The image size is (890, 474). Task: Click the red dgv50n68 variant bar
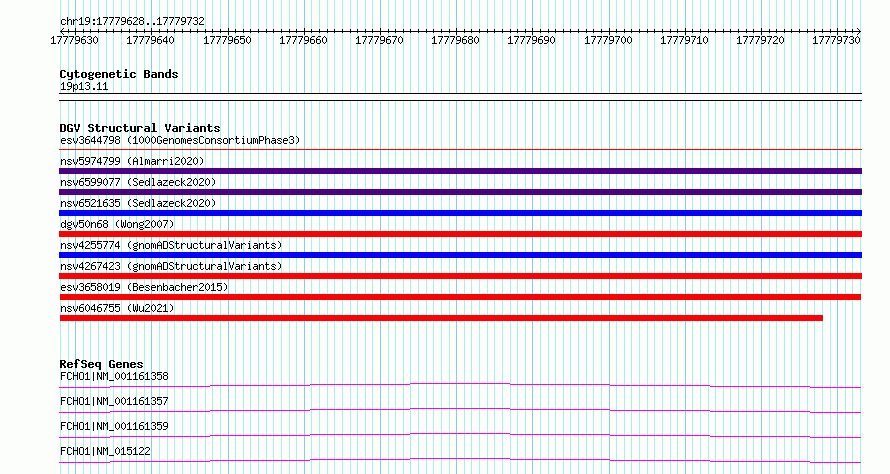point(460,234)
